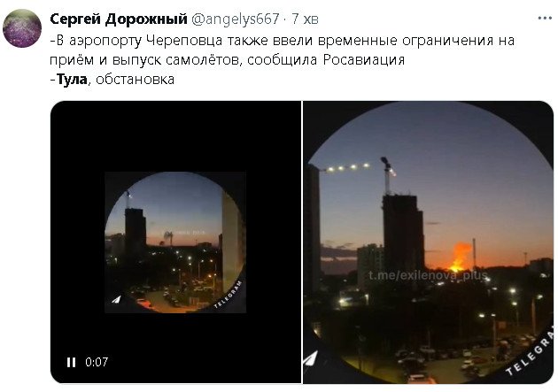Click the t.me/exilenova_plus watermark text
The width and height of the screenshot is (558, 392).
(x=428, y=275)
